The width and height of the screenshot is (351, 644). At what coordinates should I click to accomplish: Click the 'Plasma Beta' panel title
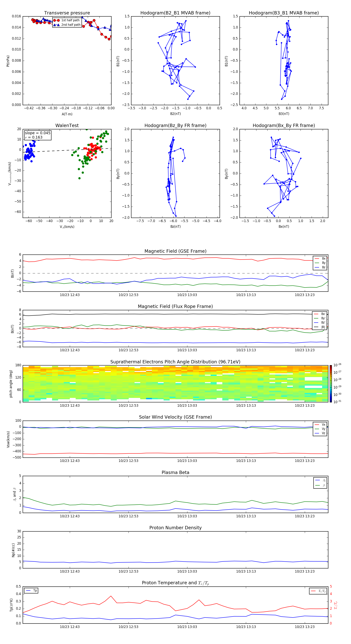pyautogui.click(x=175, y=472)
